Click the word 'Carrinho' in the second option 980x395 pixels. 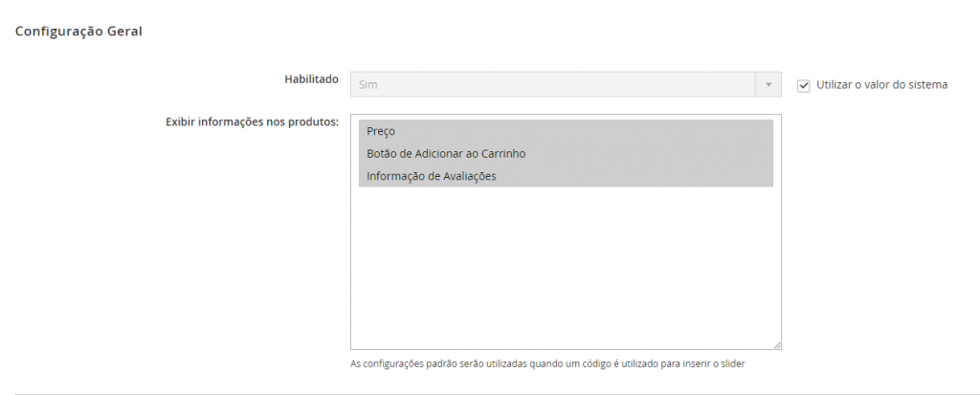pos(503,154)
